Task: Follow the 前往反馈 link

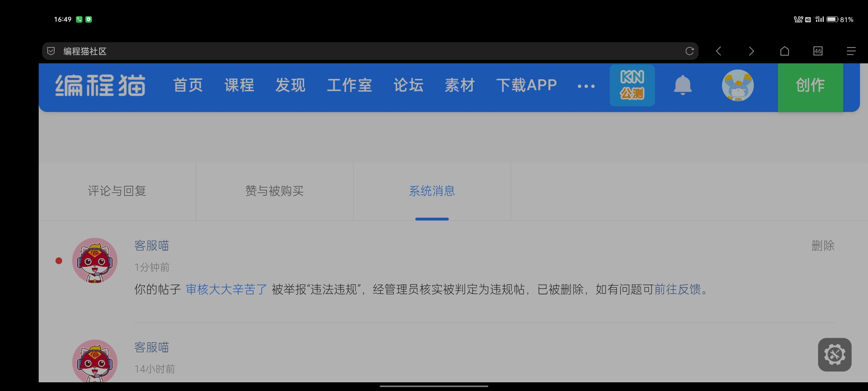Action: [x=677, y=289]
